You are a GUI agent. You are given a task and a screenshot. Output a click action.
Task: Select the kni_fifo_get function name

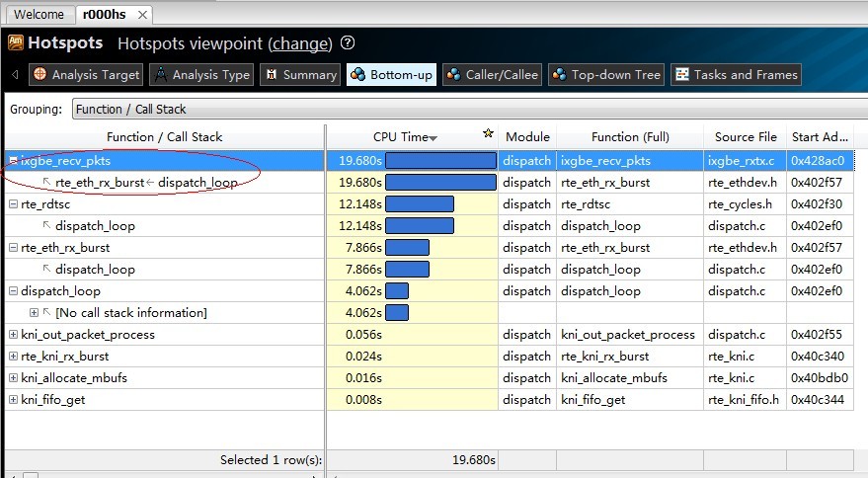53,400
